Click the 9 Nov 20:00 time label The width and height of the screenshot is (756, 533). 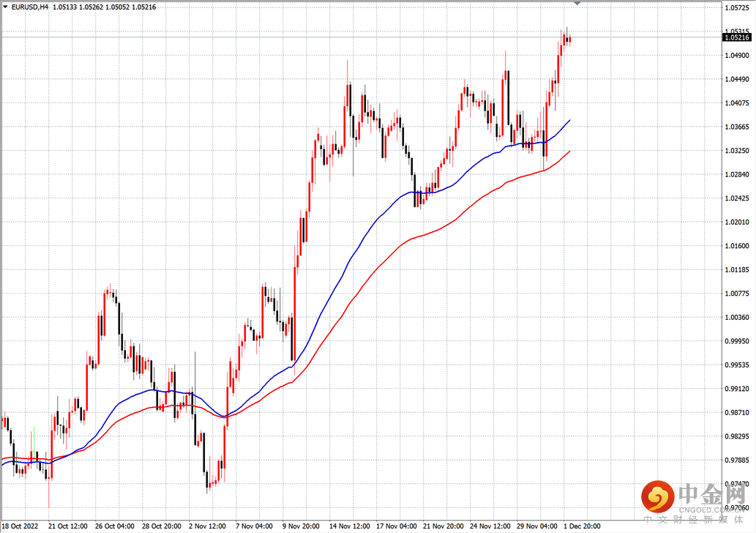tap(302, 526)
